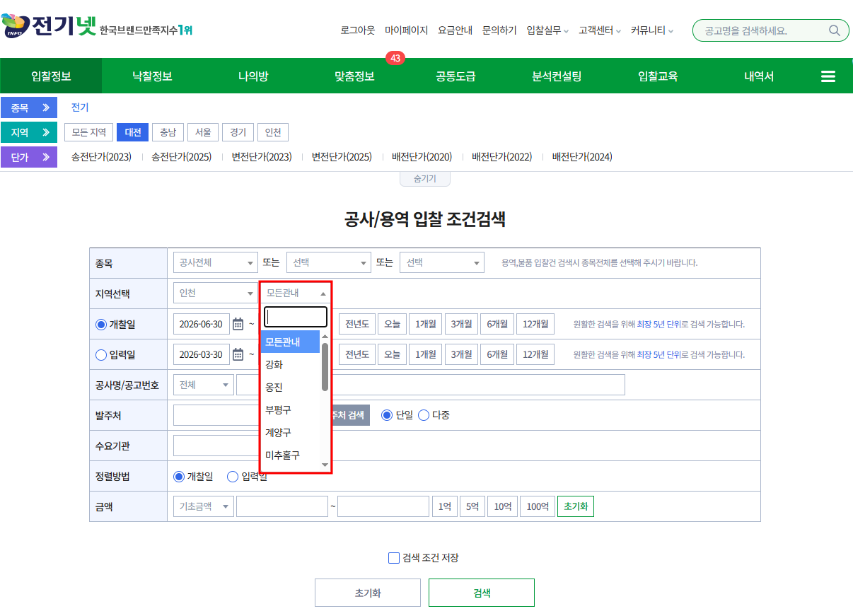Viewport: 853px width, 616px height.
Task: Select 미추홀구 in the district list
Action: [x=291, y=455]
